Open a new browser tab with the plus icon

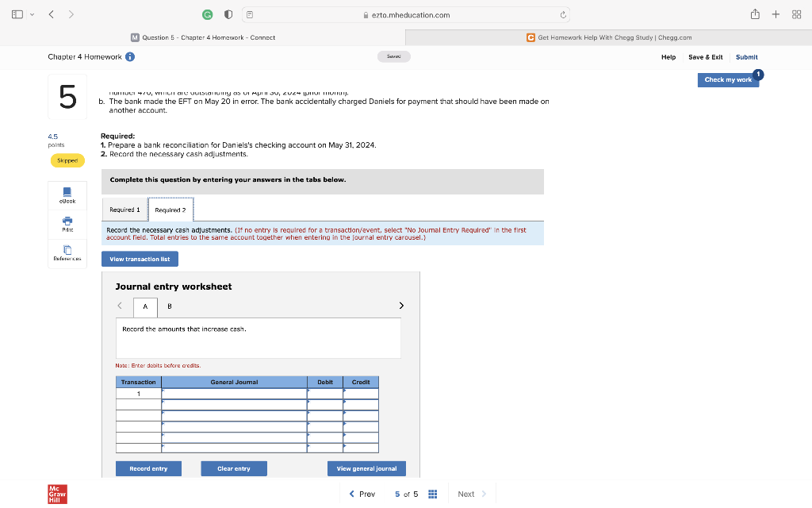pos(776,13)
